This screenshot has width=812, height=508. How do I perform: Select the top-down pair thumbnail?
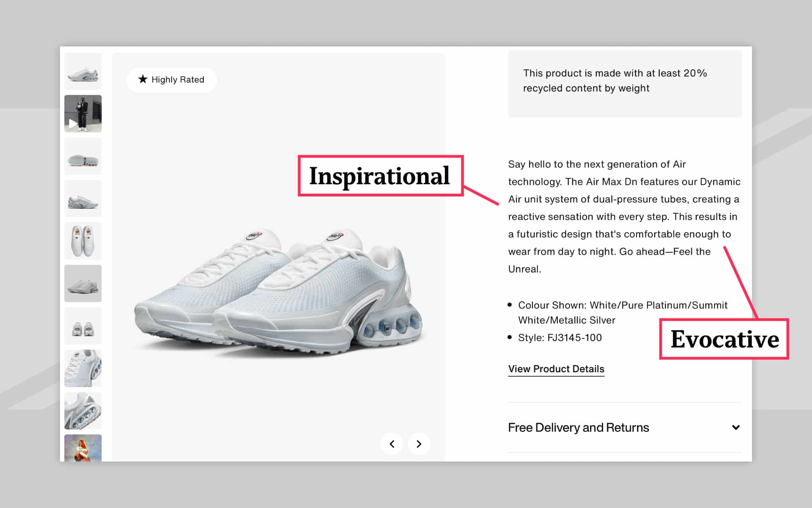coord(83,241)
